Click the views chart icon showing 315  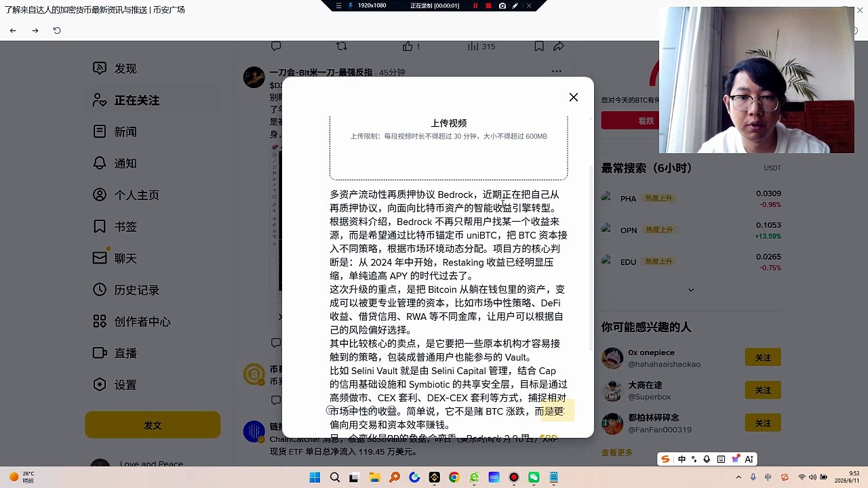(473, 46)
